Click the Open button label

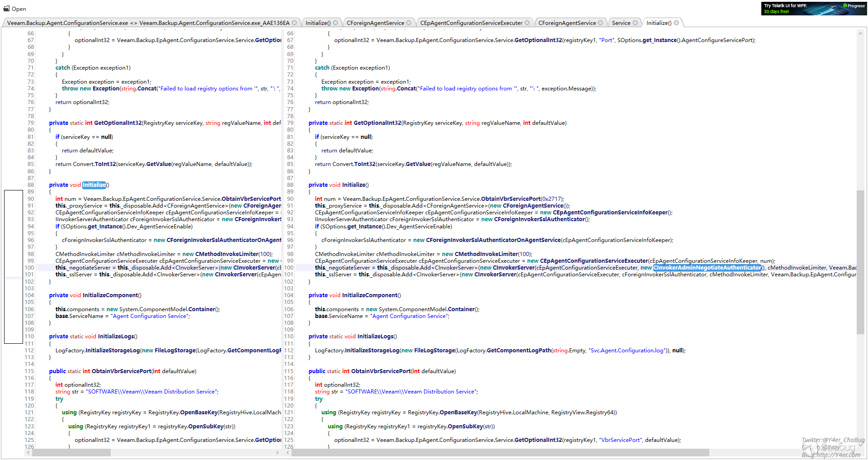19,9
